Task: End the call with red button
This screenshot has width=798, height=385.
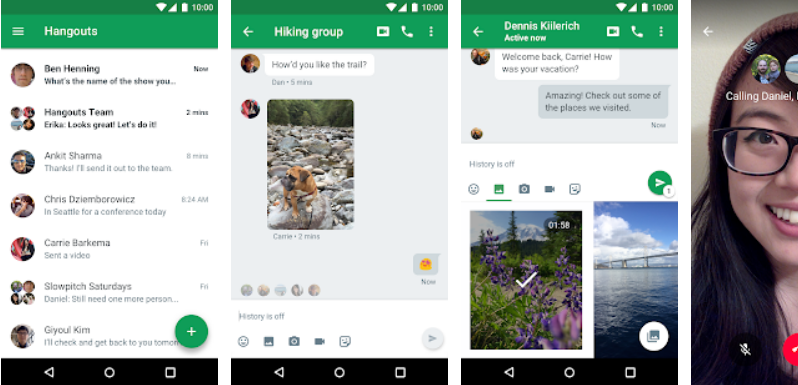Action: [x=790, y=349]
